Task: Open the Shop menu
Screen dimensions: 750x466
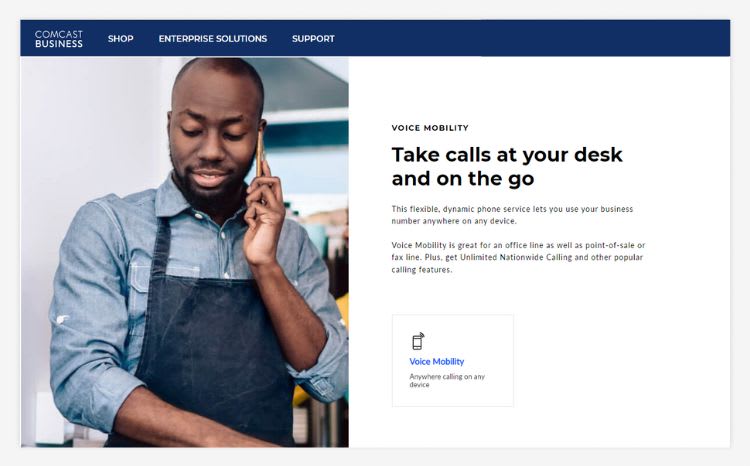Action: click(121, 39)
